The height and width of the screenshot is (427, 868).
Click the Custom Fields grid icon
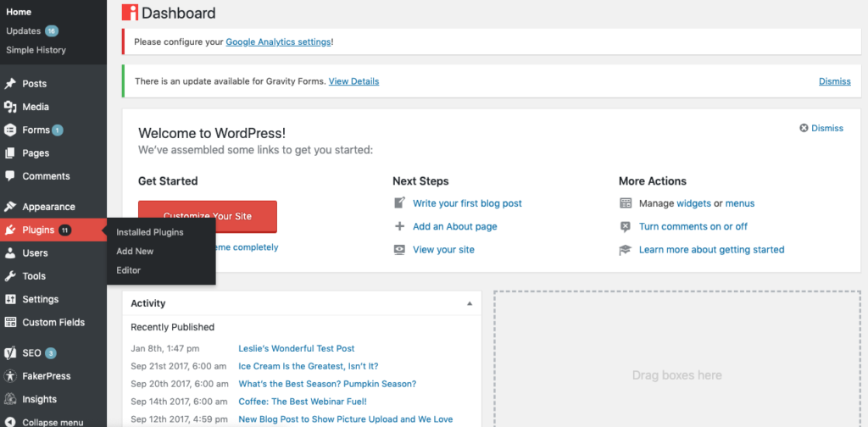point(10,322)
